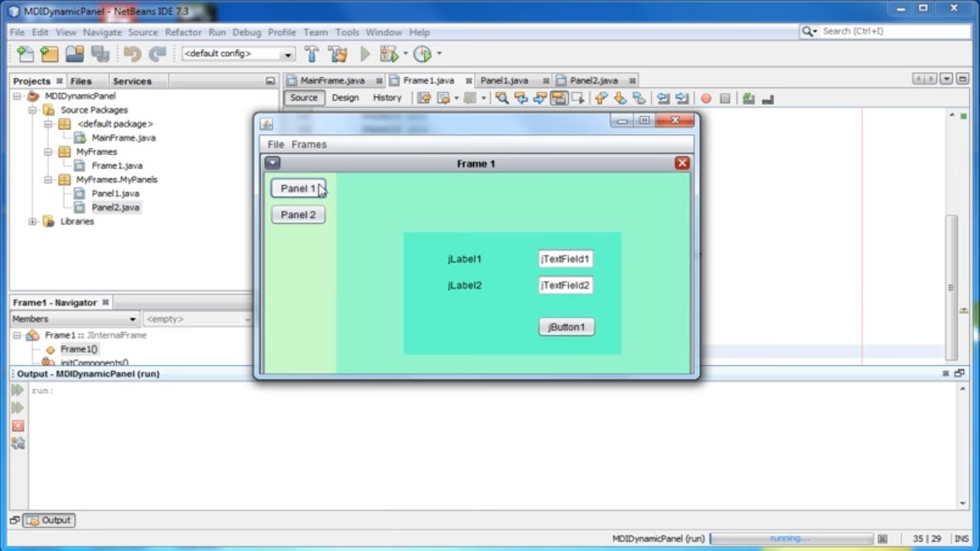Viewport: 980px width, 551px height.
Task: Click the New File toolbar icon
Action: pyautogui.click(x=25, y=54)
